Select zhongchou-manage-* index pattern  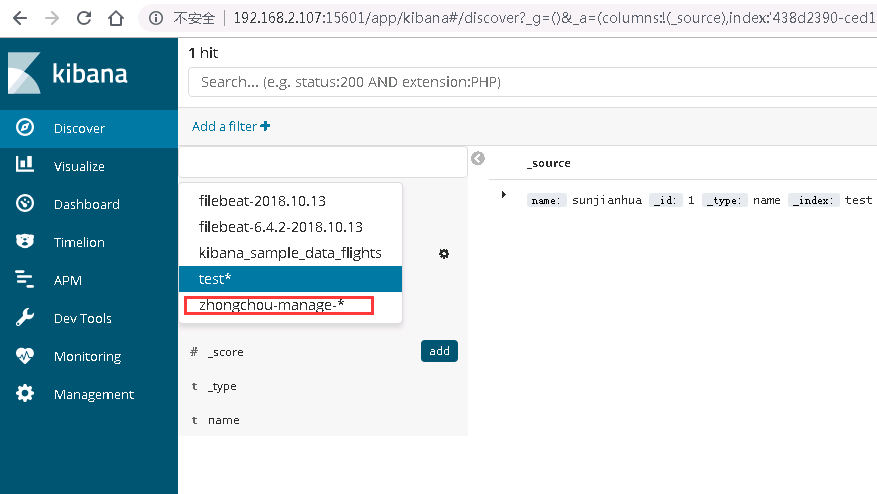coord(290,305)
